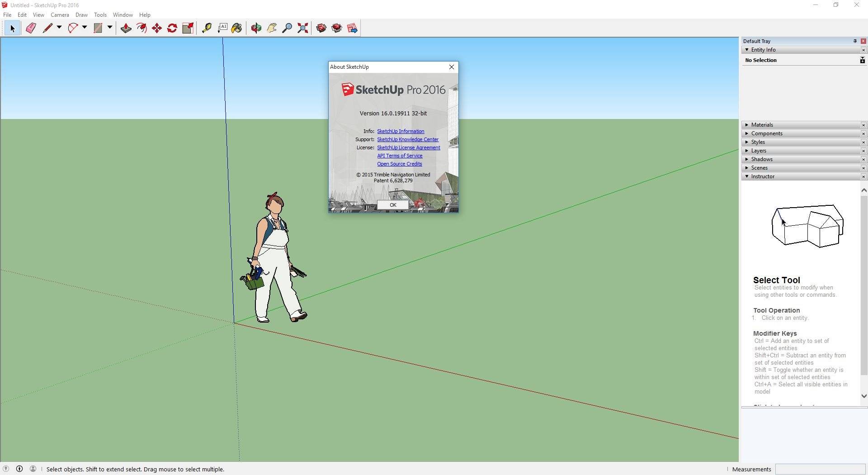Select the arrow Select tool
Viewport: 868px width, 475px height.
click(x=12, y=28)
